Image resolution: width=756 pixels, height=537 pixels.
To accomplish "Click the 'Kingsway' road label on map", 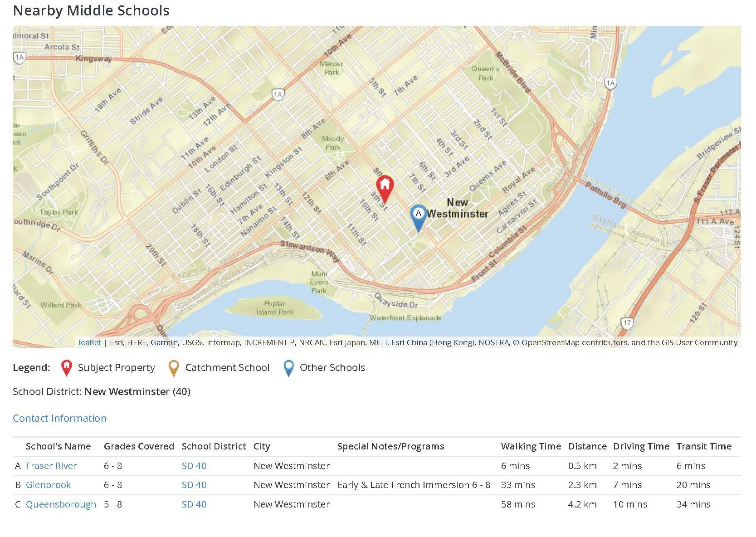I will [93, 59].
